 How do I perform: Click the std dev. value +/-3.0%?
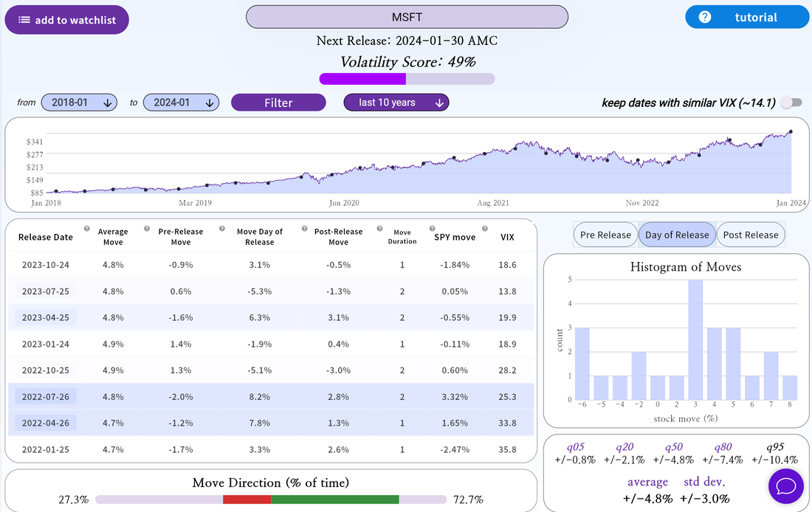pos(704,499)
